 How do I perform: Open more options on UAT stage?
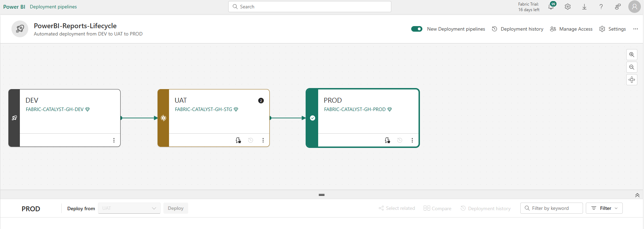point(263,140)
